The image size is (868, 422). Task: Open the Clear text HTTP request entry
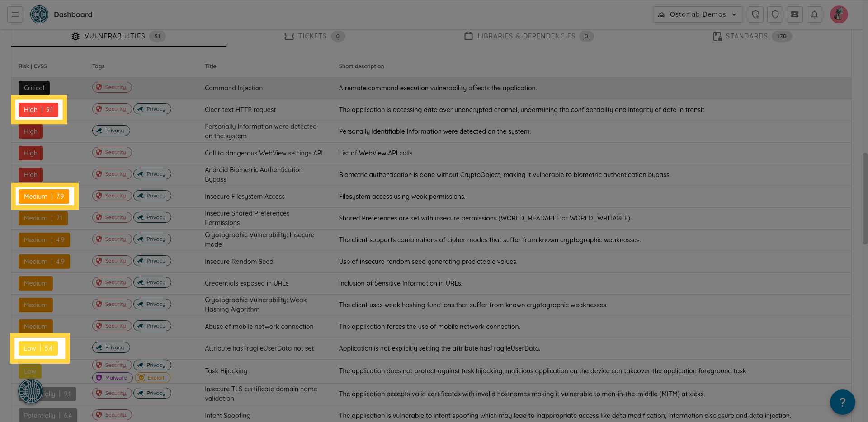click(240, 110)
